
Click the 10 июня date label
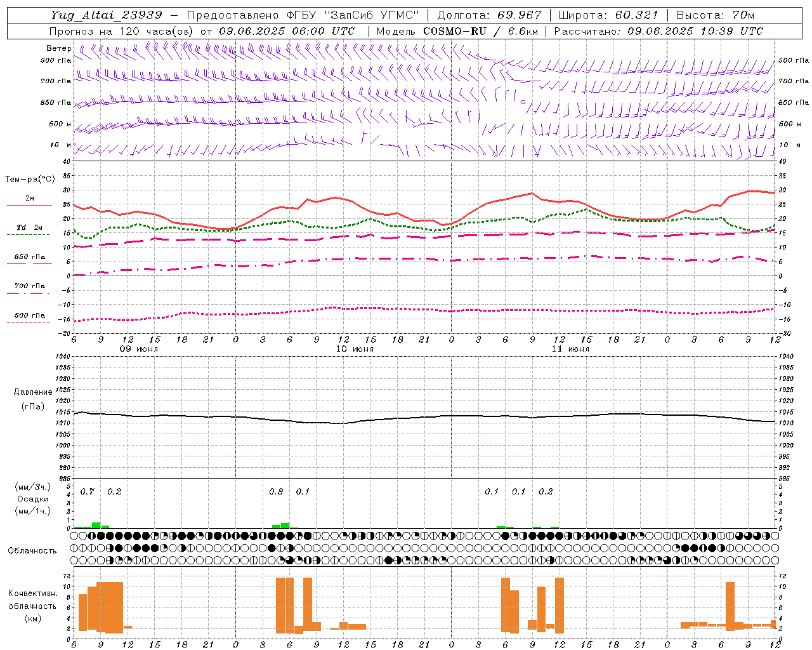pyautogui.click(x=355, y=349)
